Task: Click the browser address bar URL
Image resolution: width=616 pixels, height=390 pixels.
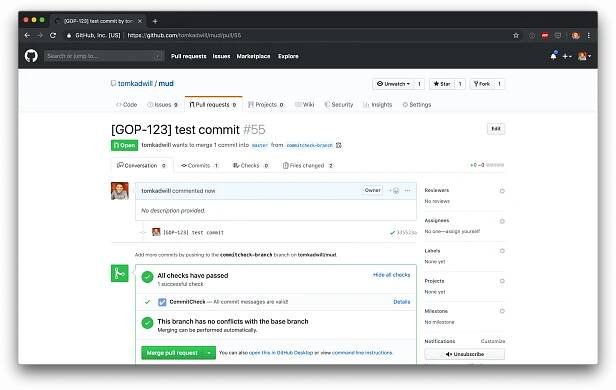Action: [x=184, y=35]
